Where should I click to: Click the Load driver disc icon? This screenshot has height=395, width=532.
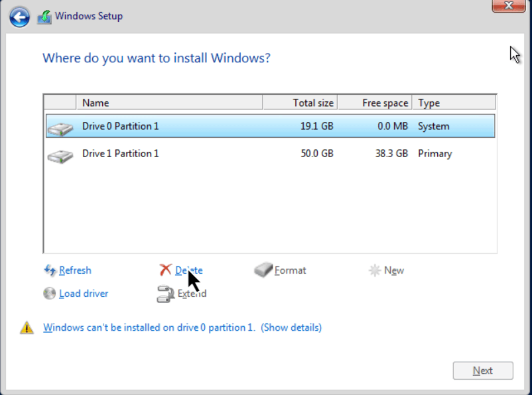pyautogui.click(x=50, y=294)
